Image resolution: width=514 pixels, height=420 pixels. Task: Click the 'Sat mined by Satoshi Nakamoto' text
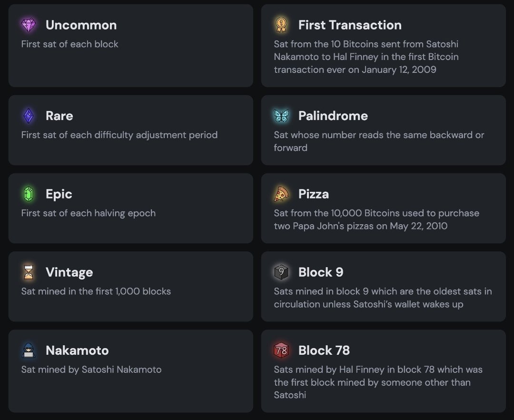coord(91,370)
